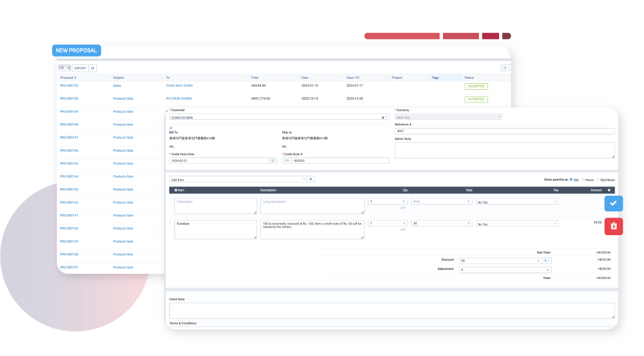Expand the discount type percent dropdown
The width and height of the screenshot is (644, 356).
(547, 260)
